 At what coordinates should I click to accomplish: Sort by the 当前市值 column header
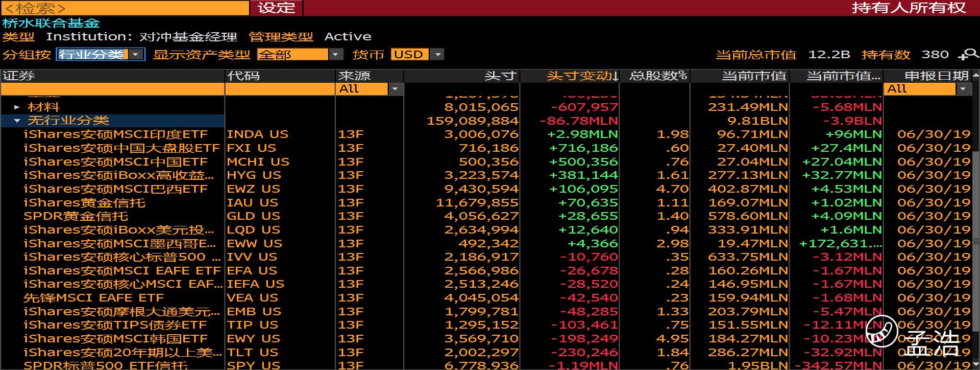click(x=740, y=76)
